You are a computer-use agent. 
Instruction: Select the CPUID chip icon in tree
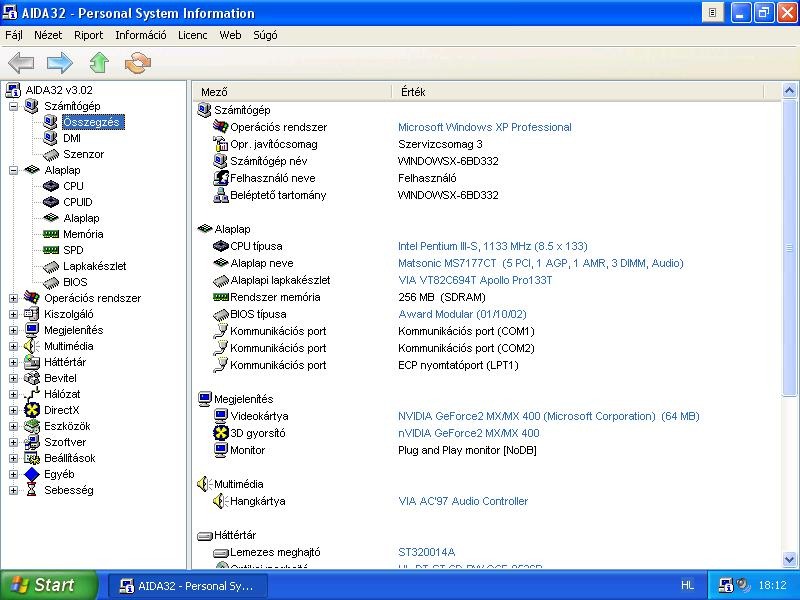click(x=51, y=202)
